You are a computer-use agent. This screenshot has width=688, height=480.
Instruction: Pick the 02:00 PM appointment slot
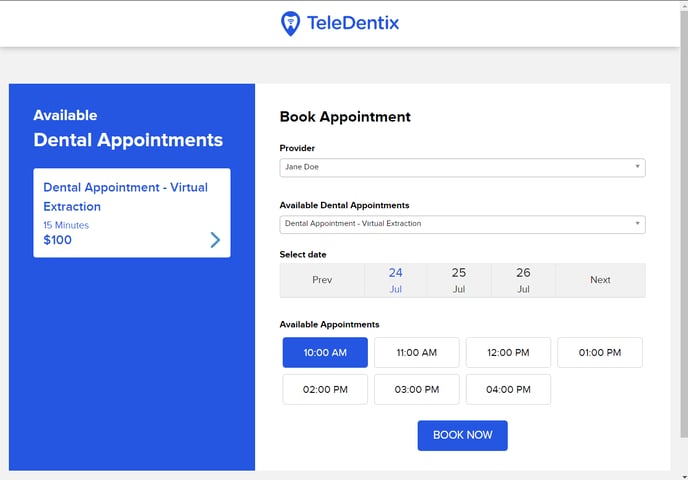click(x=325, y=389)
